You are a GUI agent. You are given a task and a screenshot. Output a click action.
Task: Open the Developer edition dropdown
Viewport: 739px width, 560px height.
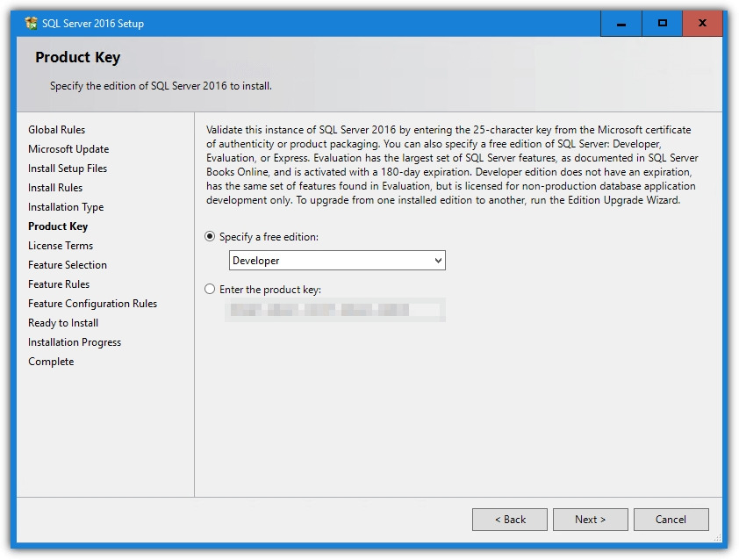pos(337,260)
